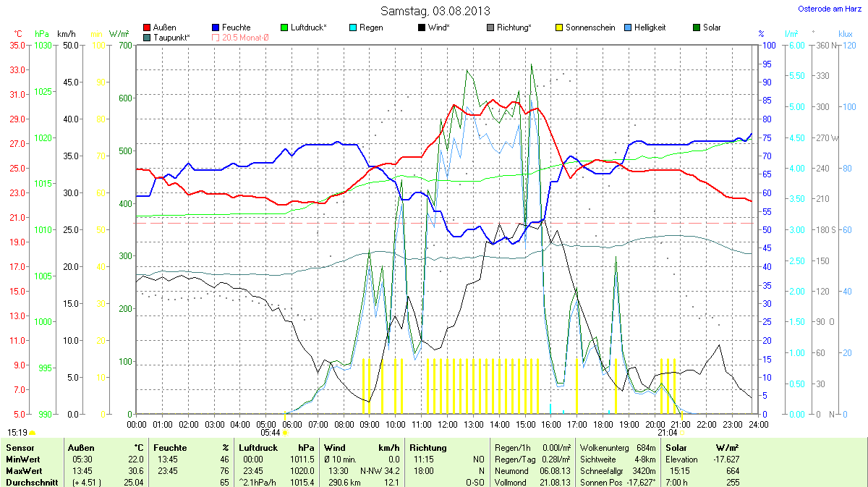Click the Solar table header

[x=676, y=448]
